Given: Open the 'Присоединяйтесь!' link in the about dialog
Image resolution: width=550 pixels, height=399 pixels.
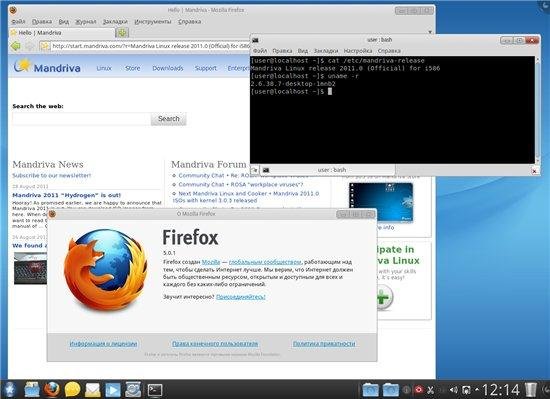Looking at the screenshot, I should pos(241,297).
